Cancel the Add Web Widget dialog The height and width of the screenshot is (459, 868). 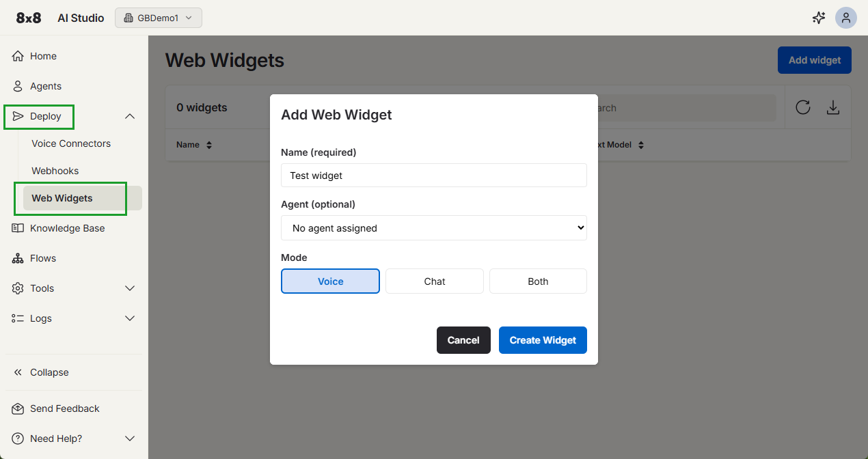tap(463, 340)
